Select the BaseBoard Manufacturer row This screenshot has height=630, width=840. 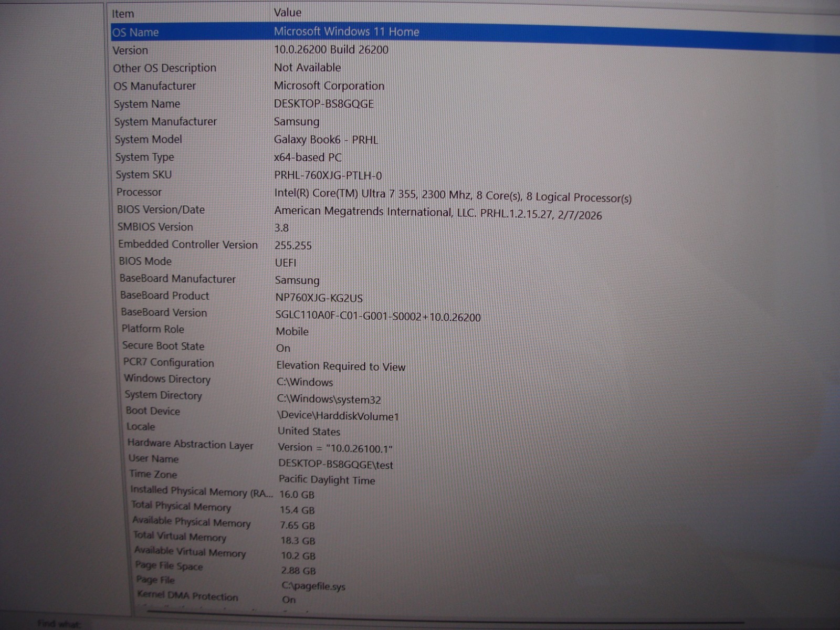[x=177, y=279]
